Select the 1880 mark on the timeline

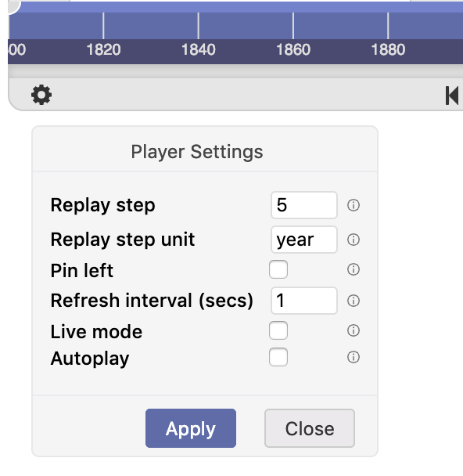tap(388, 49)
